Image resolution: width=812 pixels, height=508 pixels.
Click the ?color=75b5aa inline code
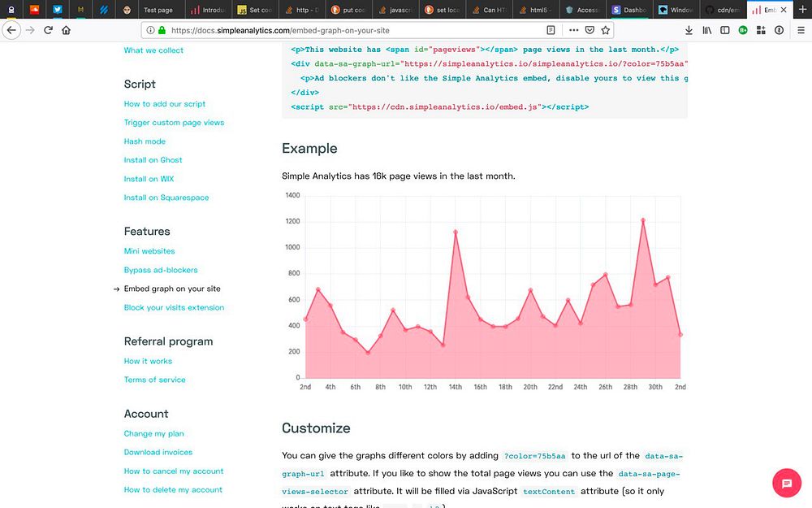(x=534, y=456)
